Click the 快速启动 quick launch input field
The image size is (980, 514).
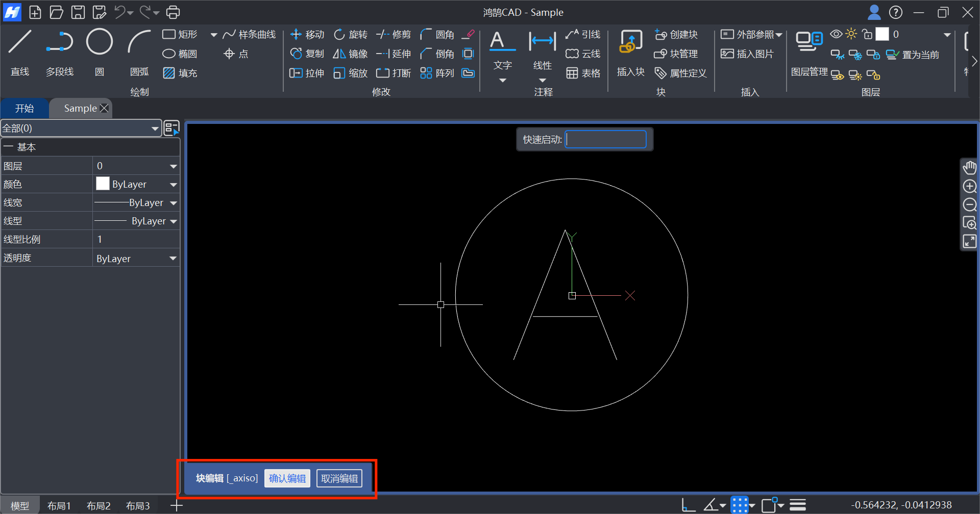point(606,139)
